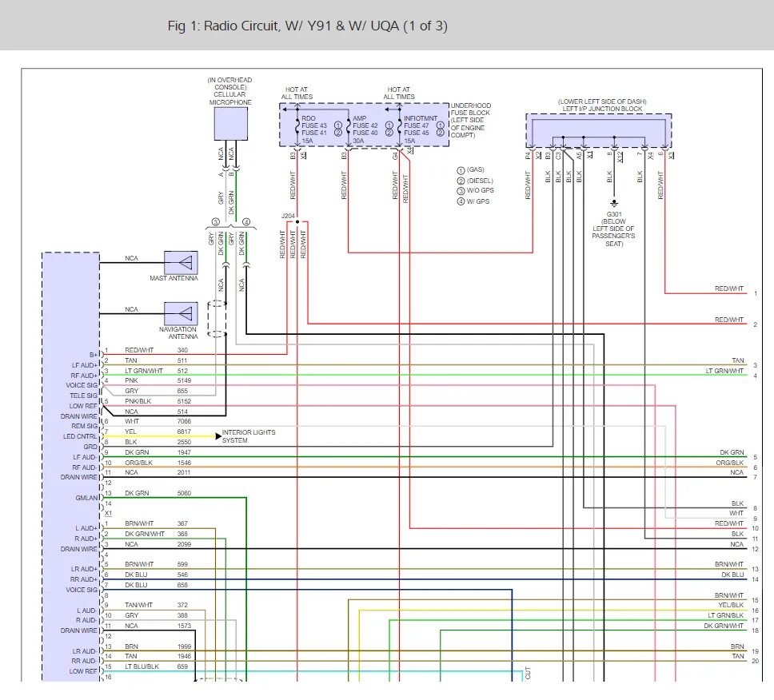Click 'LT GRN/BLK' label at continuation 17
This screenshot has width=774, height=700.
click(x=726, y=615)
